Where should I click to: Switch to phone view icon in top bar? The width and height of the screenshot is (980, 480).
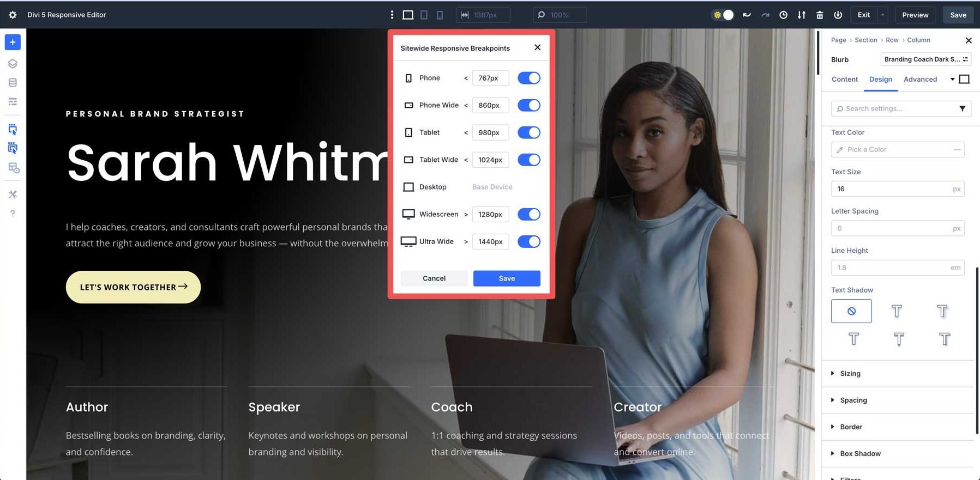pos(440,15)
